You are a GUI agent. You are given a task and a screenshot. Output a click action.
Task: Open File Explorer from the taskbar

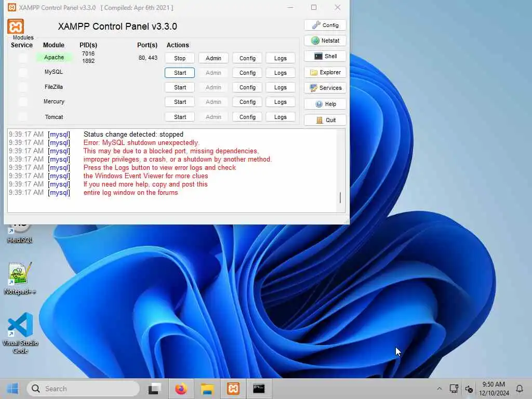pyautogui.click(x=207, y=389)
